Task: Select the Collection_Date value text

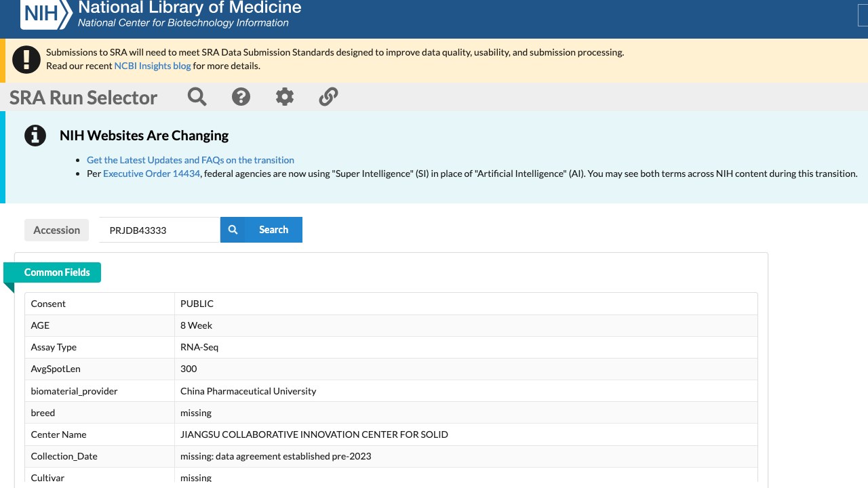Action: (x=276, y=456)
